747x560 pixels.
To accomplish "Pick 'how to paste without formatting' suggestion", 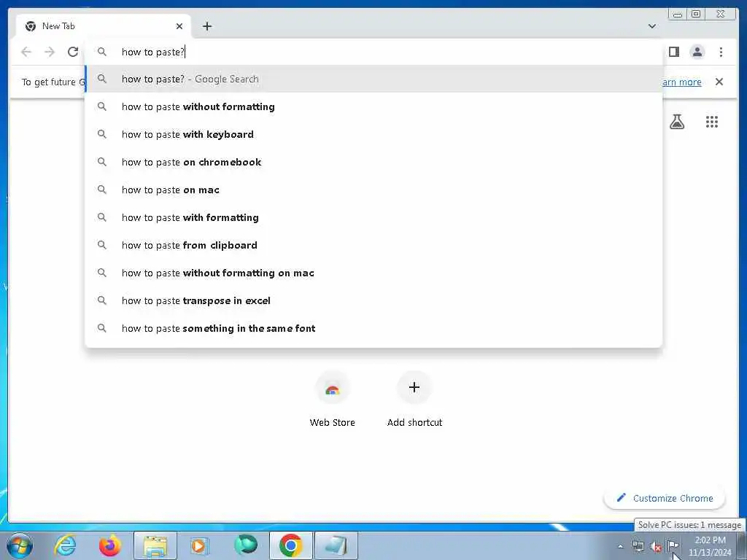I will [373, 106].
